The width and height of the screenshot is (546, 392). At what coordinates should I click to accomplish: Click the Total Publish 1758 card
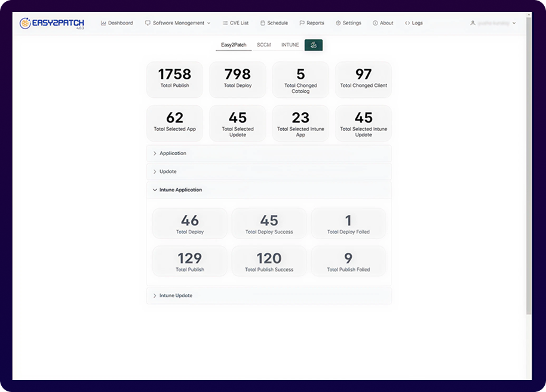point(174,79)
